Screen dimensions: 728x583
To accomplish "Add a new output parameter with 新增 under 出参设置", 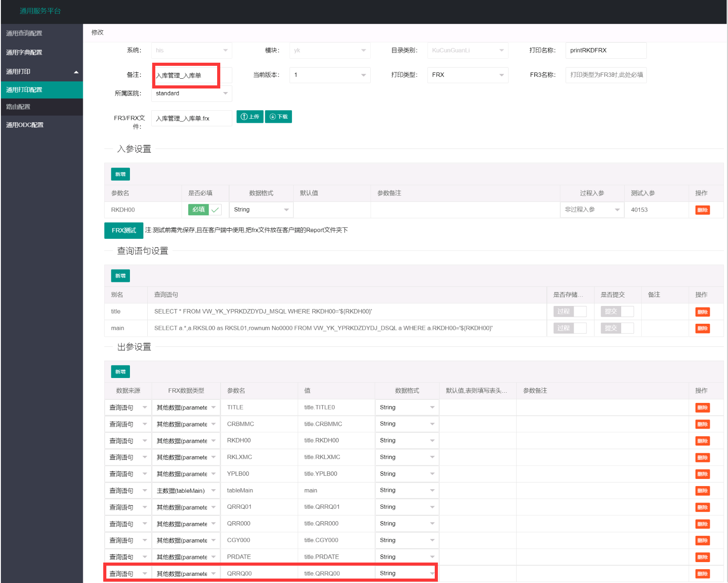I will (120, 372).
